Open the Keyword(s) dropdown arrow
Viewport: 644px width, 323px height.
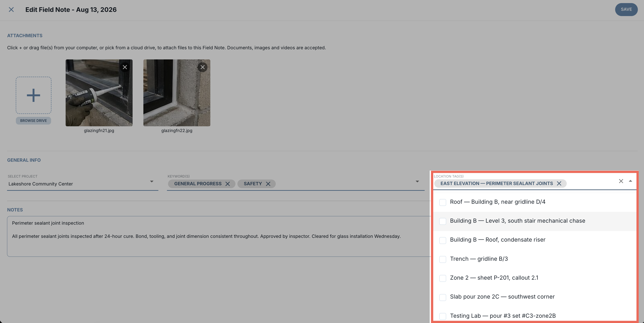pos(417,181)
